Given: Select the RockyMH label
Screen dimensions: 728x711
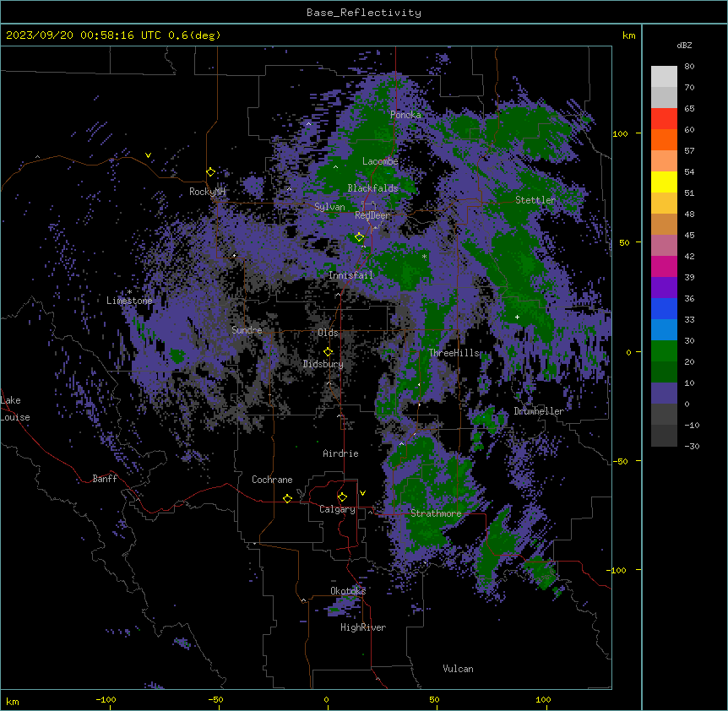Looking at the screenshot, I should [x=207, y=191].
